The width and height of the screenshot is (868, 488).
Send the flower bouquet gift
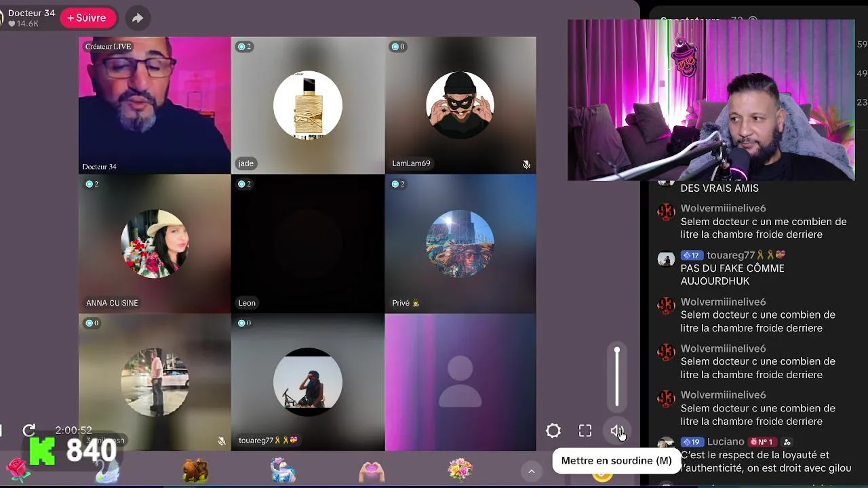[x=460, y=470]
